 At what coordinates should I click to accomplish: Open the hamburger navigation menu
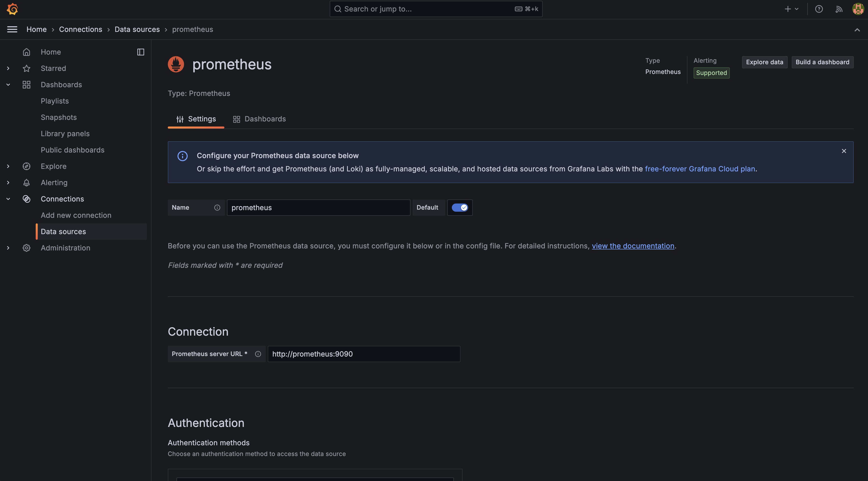[12, 29]
